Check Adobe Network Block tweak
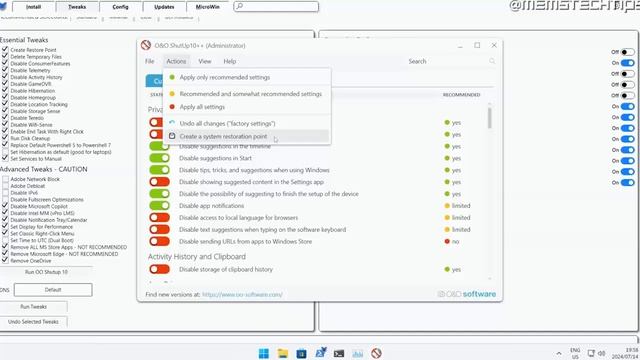 point(5,179)
